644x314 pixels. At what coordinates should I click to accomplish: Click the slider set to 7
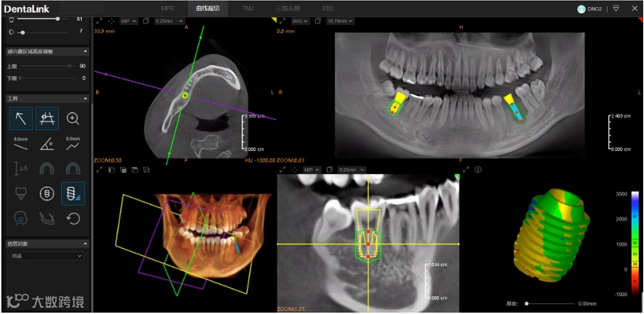[x=43, y=32]
